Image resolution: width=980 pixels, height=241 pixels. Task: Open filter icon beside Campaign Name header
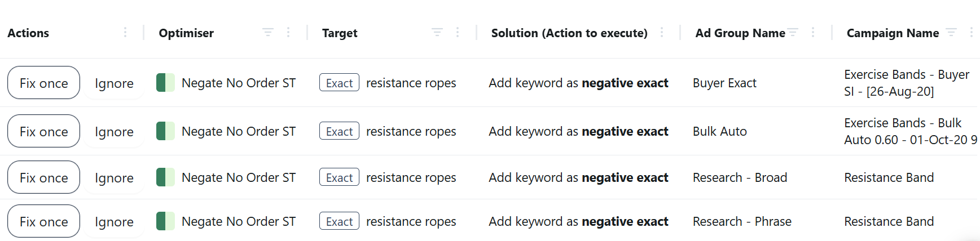pyautogui.click(x=951, y=33)
